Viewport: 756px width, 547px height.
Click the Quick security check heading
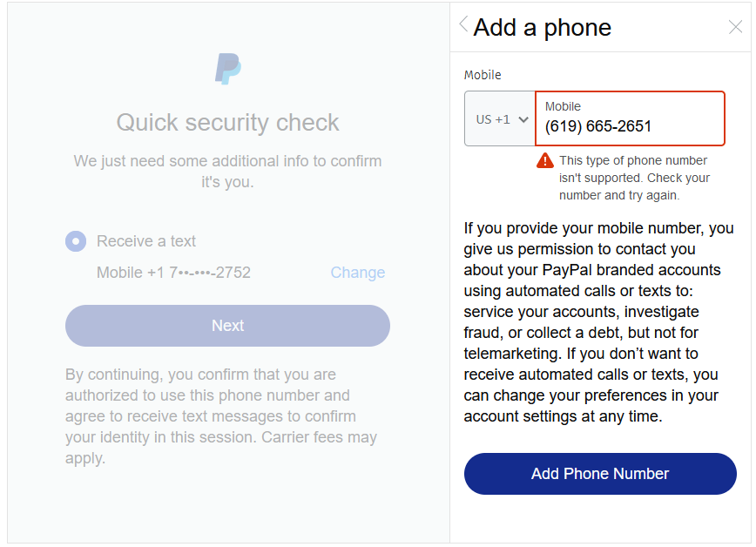pos(227,123)
